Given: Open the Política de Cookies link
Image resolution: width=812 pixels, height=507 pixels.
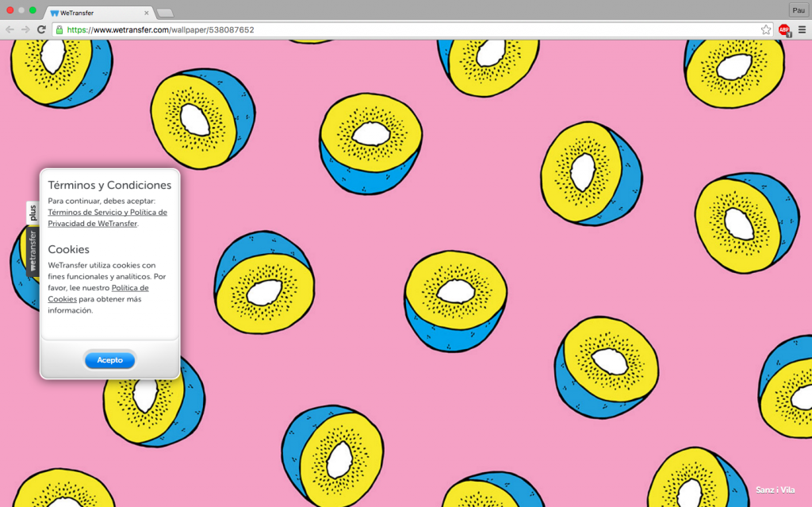Looking at the screenshot, I should click(98, 294).
